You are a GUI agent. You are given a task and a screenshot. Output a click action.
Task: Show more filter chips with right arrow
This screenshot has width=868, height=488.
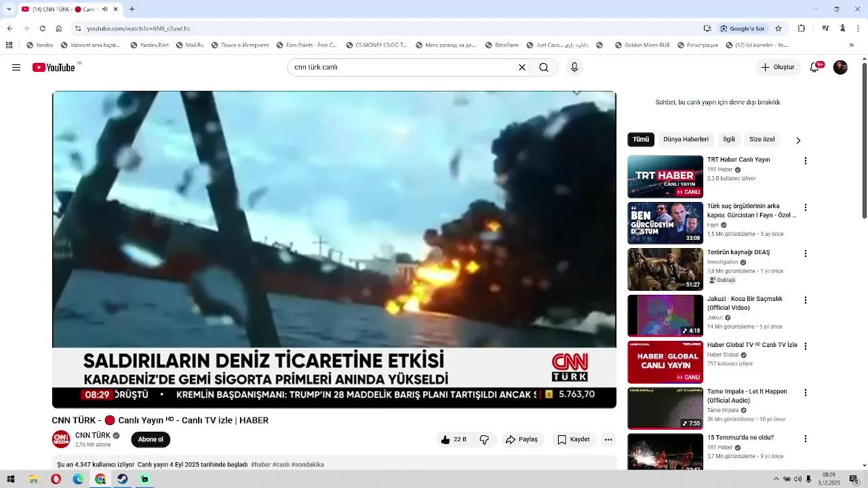click(798, 140)
